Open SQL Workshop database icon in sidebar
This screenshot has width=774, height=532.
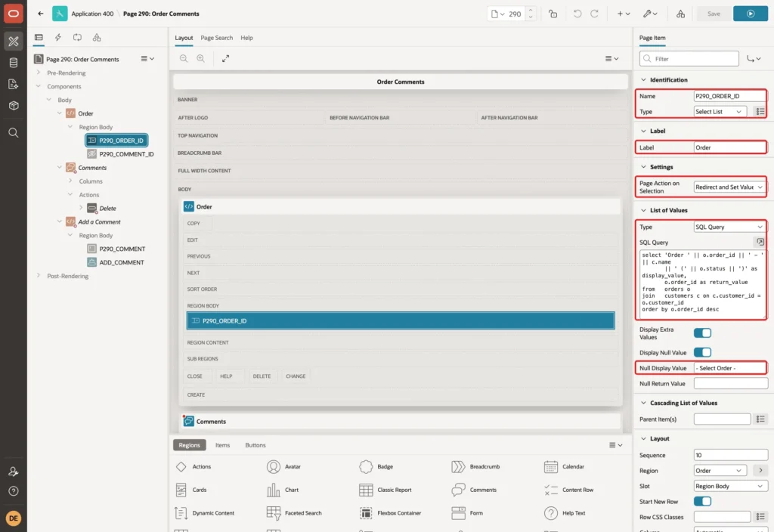tap(14, 63)
